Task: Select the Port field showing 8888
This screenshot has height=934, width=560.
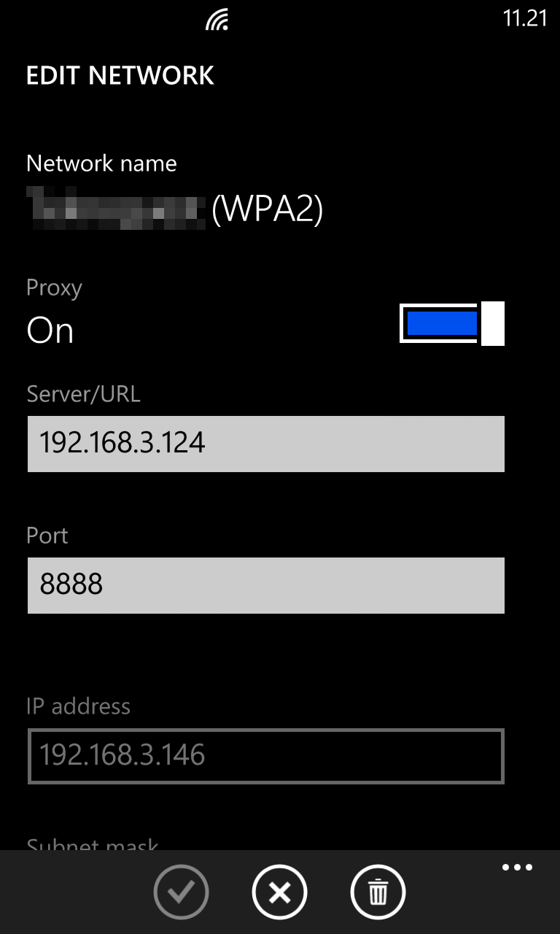Action: [266, 585]
